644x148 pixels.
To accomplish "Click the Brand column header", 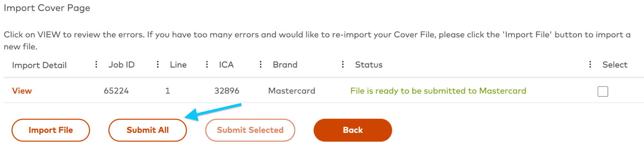I will coord(285,65).
